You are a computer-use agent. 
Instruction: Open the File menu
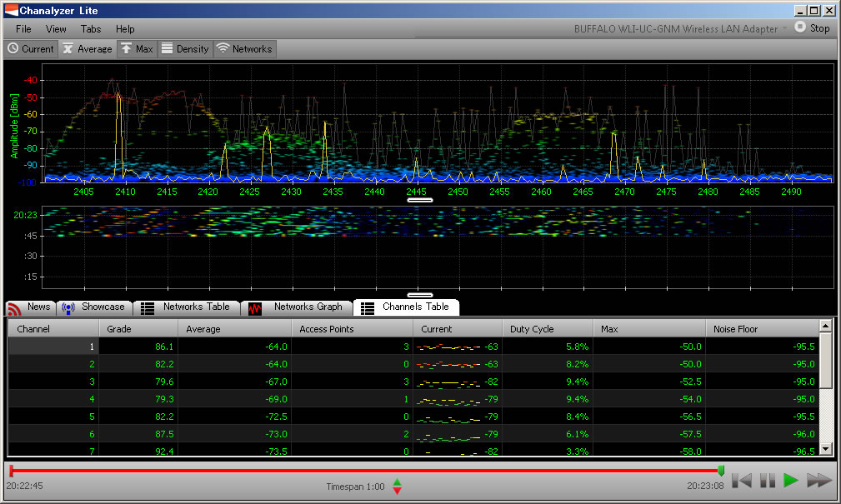coord(23,29)
